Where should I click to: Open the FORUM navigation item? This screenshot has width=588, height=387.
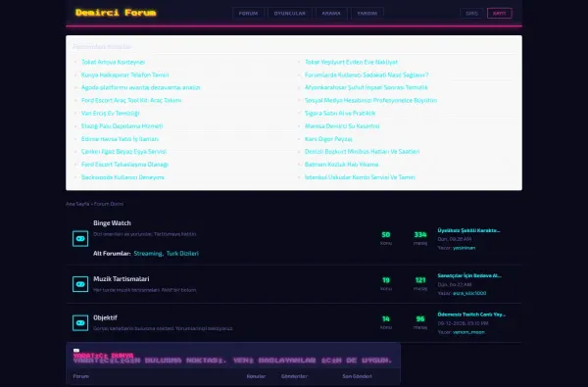(248, 13)
